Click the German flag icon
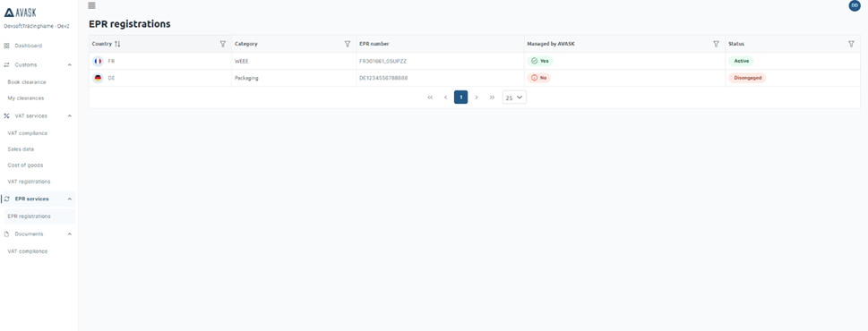The width and height of the screenshot is (868, 331). point(98,78)
